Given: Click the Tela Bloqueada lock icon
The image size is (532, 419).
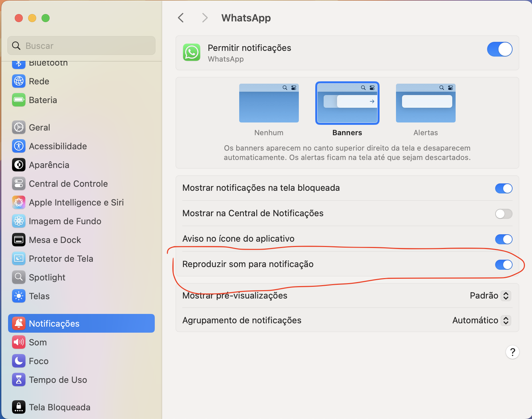Looking at the screenshot, I should pos(19,407).
